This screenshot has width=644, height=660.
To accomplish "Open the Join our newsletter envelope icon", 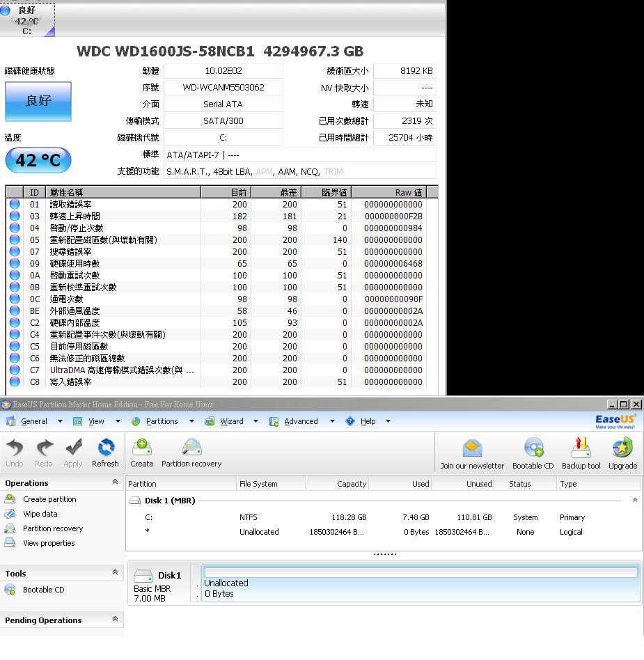I will point(472,448).
